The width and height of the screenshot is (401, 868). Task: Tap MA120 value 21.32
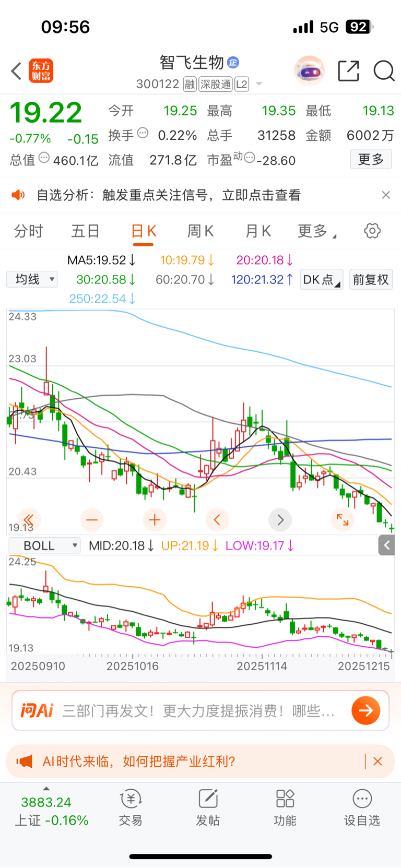[262, 279]
